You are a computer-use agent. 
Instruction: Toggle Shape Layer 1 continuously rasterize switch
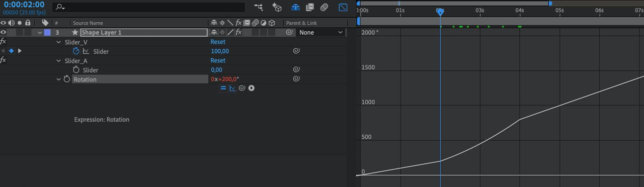click(x=222, y=32)
